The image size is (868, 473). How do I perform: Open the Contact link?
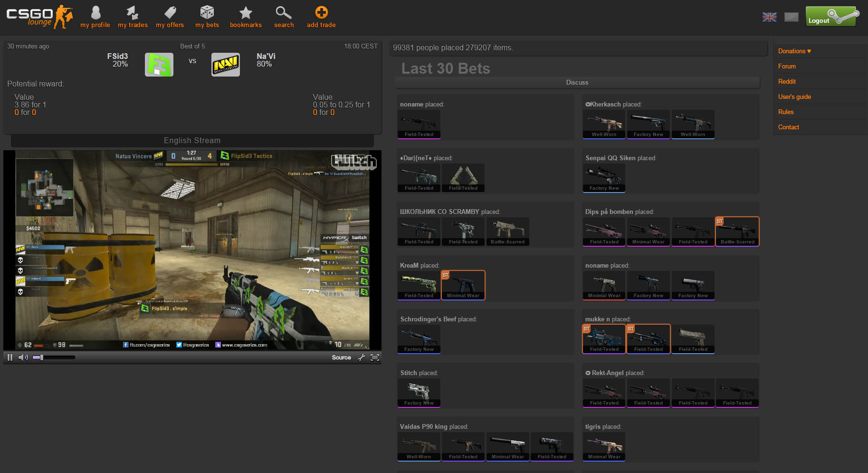[x=789, y=127]
